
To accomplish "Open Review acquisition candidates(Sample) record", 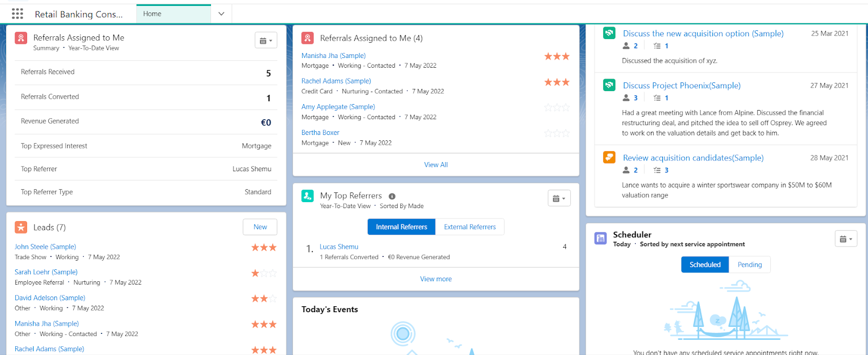I will point(693,158).
